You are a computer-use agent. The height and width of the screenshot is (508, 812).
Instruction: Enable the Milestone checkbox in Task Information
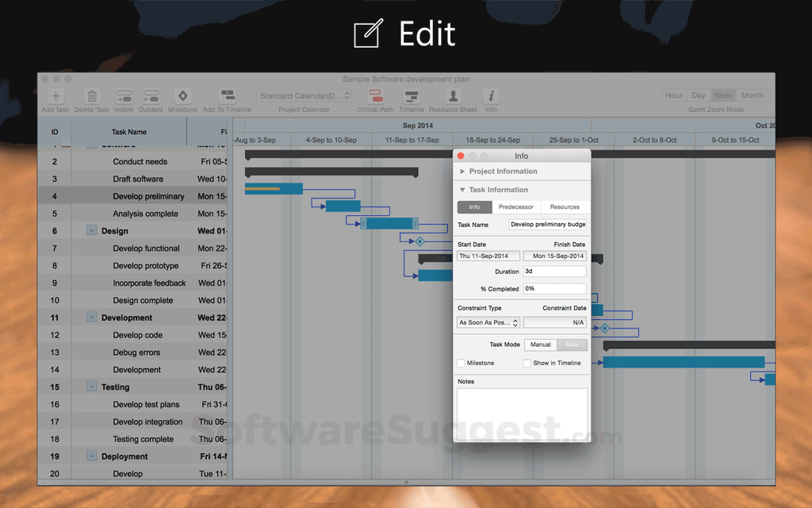[x=460, y=363]
